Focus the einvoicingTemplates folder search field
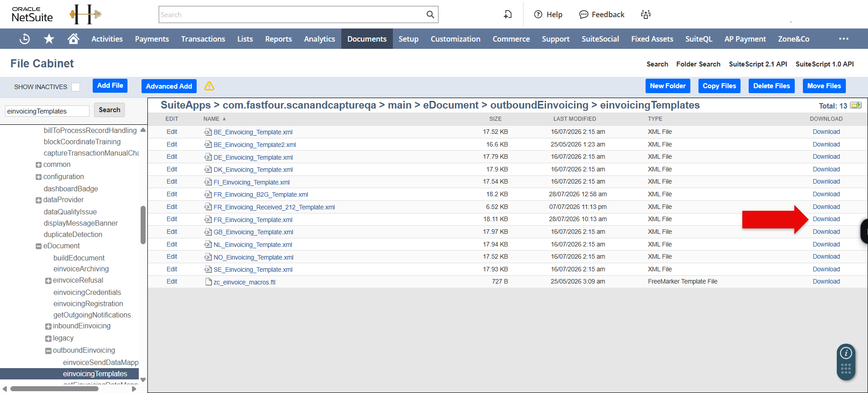868x393 pixels. coord(47,111)
